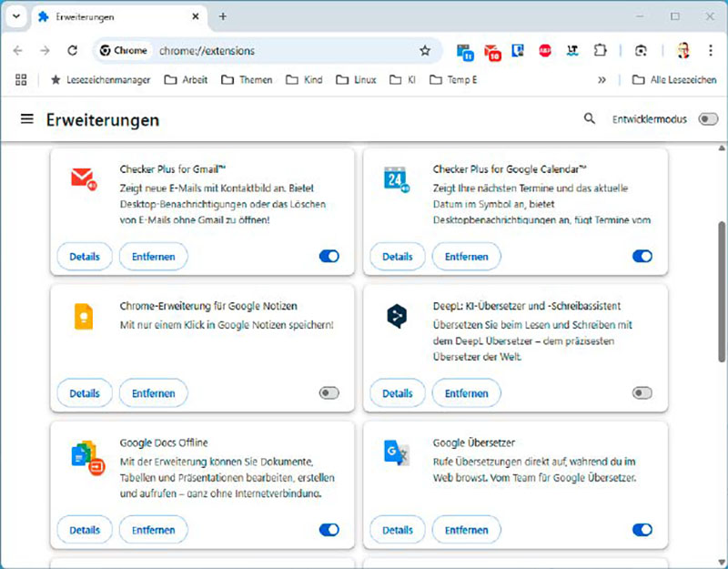Disable Google Übersetzer
Screen dimensions: 728x569
coord(642,530)
